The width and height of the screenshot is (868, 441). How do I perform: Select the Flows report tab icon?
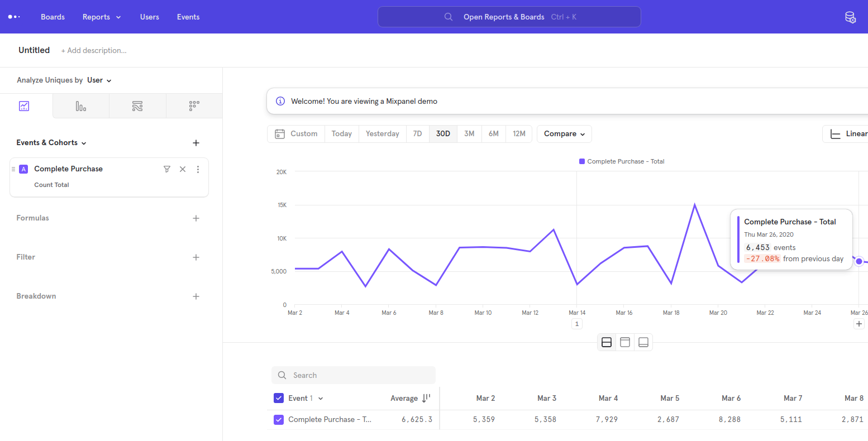click(x=137, y=106)
